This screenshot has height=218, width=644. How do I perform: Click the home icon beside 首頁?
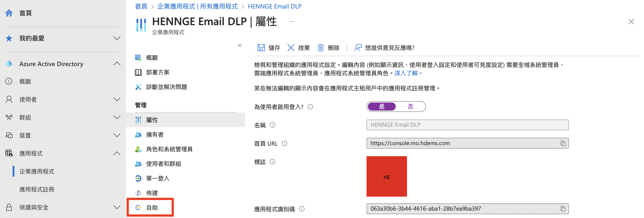pos(9,13)
